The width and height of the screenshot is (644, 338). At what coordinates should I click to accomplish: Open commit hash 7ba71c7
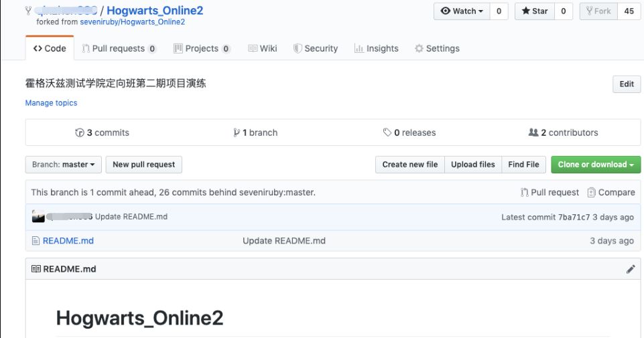pos(574,217)
